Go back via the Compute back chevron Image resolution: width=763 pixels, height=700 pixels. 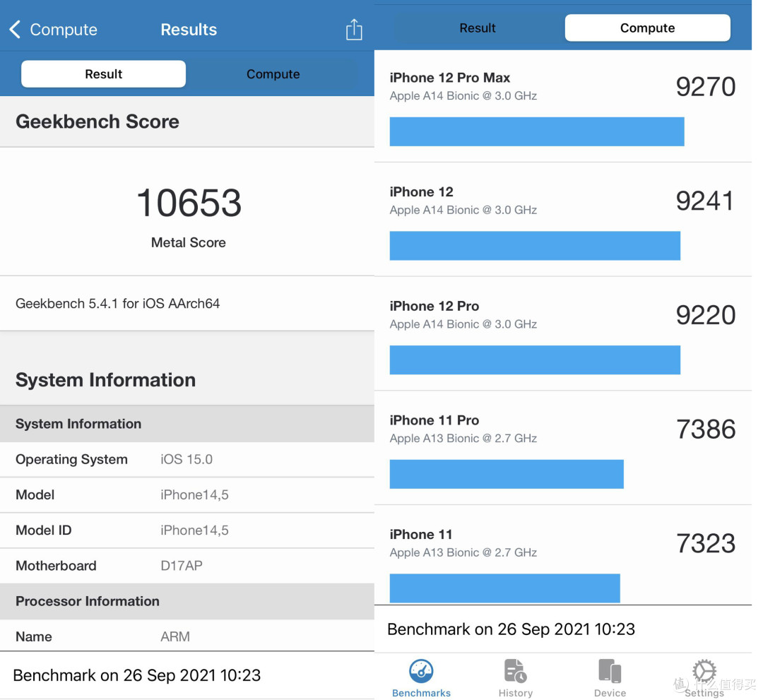coord(15,30)
